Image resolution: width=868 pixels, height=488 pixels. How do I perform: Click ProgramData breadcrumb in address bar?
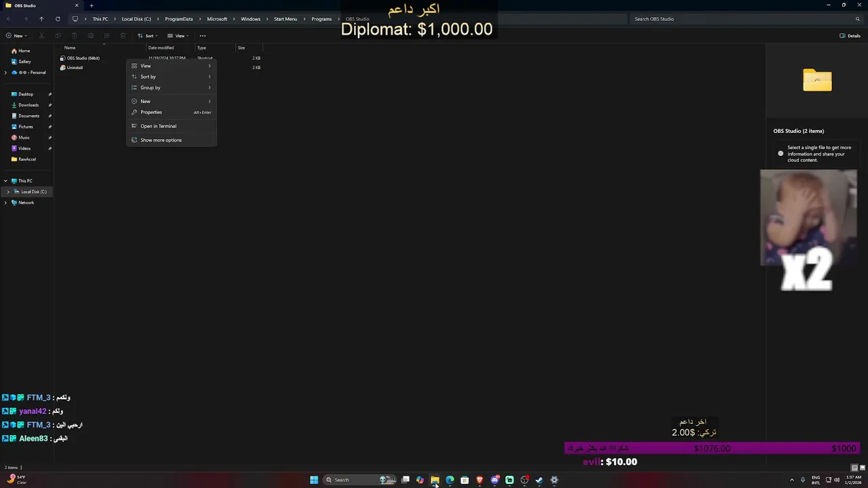tap(179, 19)
